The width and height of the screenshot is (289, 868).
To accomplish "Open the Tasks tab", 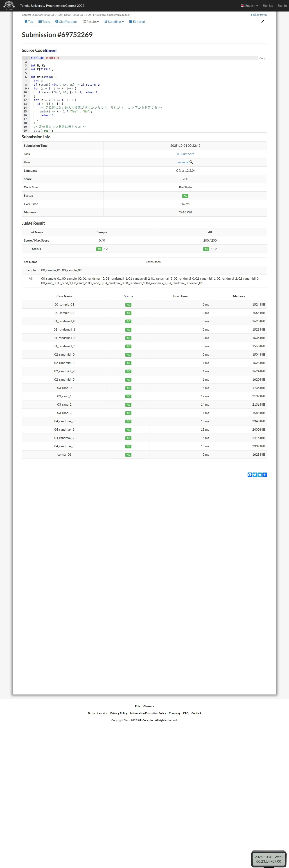I will [x=44, y=22].
